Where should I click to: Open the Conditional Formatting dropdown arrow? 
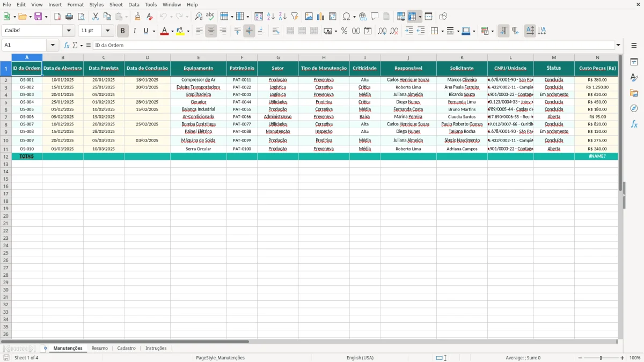(x=492, y=31)
